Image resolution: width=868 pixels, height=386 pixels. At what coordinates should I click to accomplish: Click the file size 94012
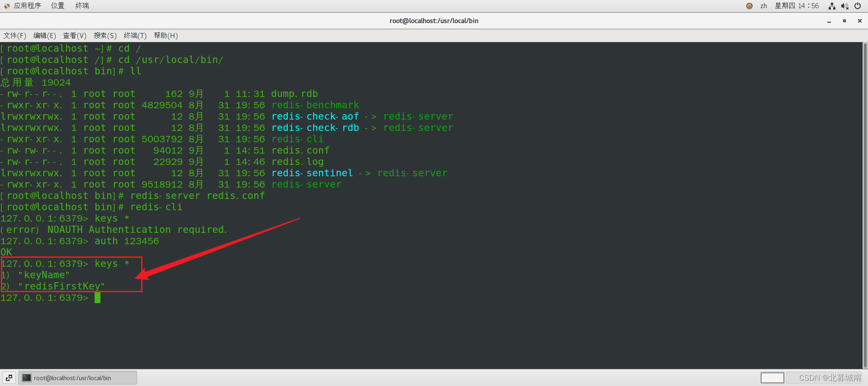pyautogui.click(x=168, y=150)
